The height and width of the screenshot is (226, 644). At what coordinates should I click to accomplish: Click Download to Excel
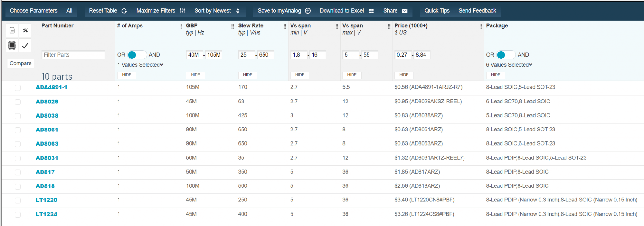click(342, 11)
